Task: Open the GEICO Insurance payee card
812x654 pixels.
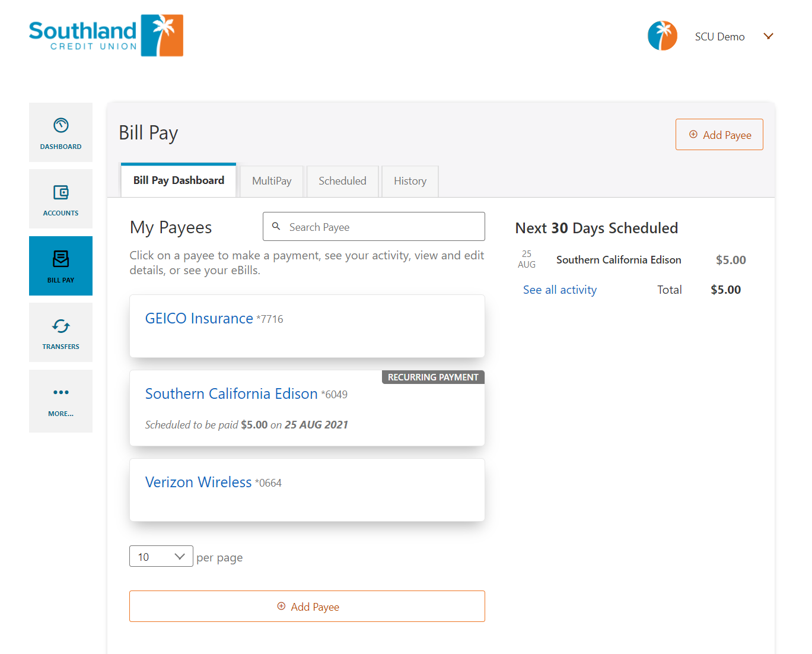Action: [307, 326]
